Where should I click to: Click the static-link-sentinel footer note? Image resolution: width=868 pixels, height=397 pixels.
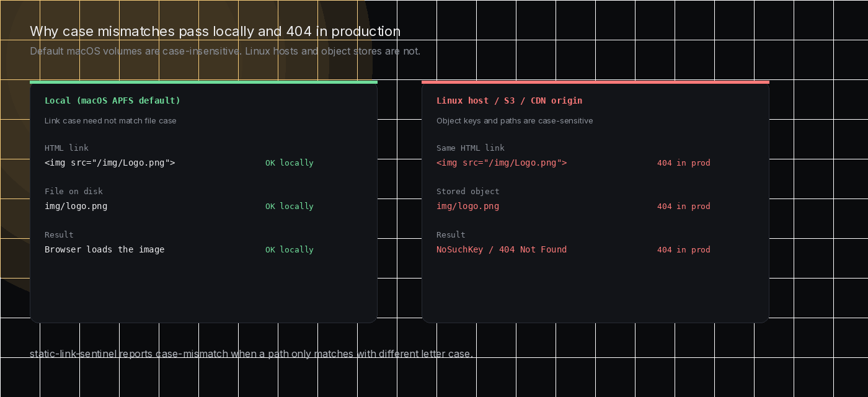(x=251, y=354)
